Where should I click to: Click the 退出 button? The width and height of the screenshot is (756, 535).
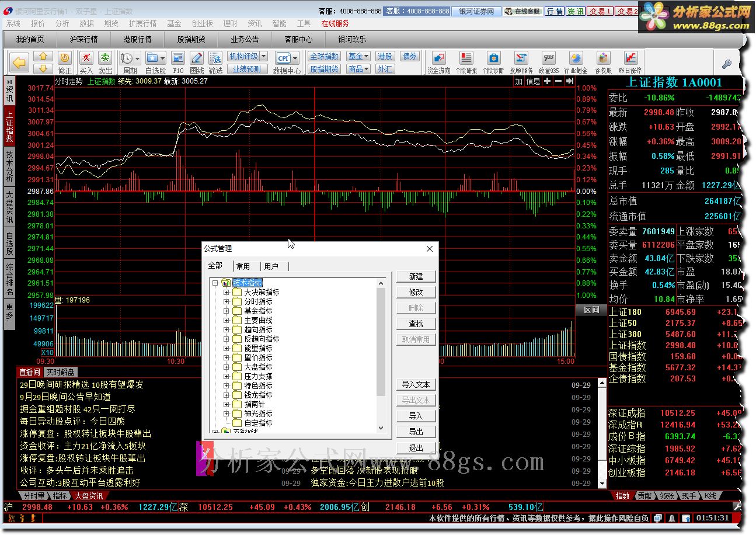coord(416,448)
